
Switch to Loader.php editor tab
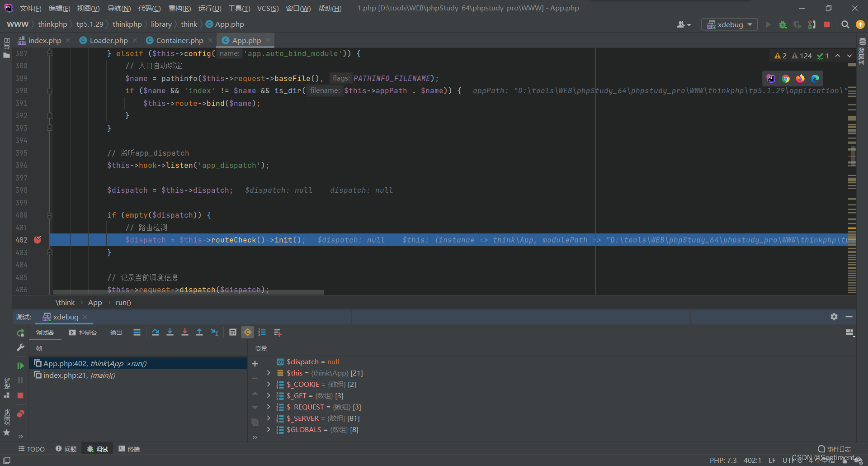pyautogui.click(x=108, y=40)
